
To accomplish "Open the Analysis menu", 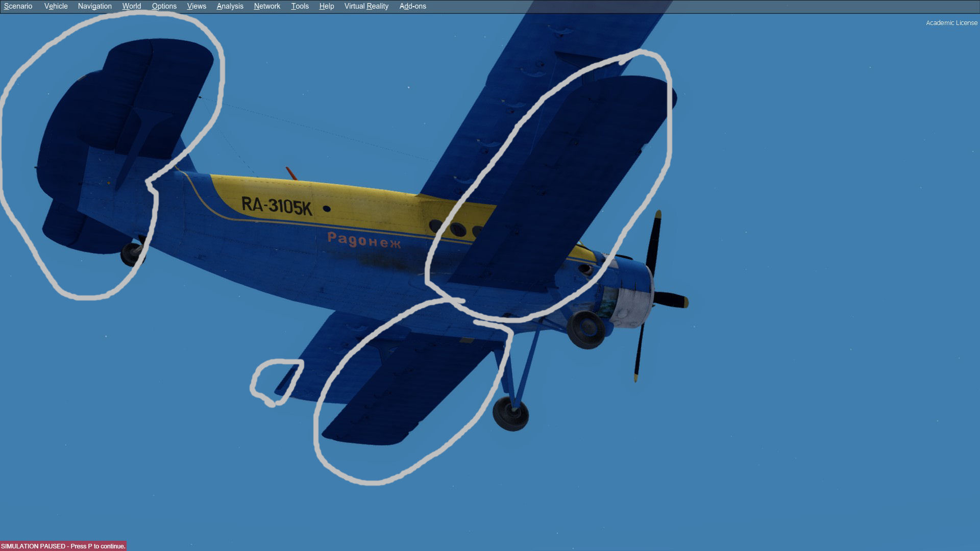I will pos(230,6).
